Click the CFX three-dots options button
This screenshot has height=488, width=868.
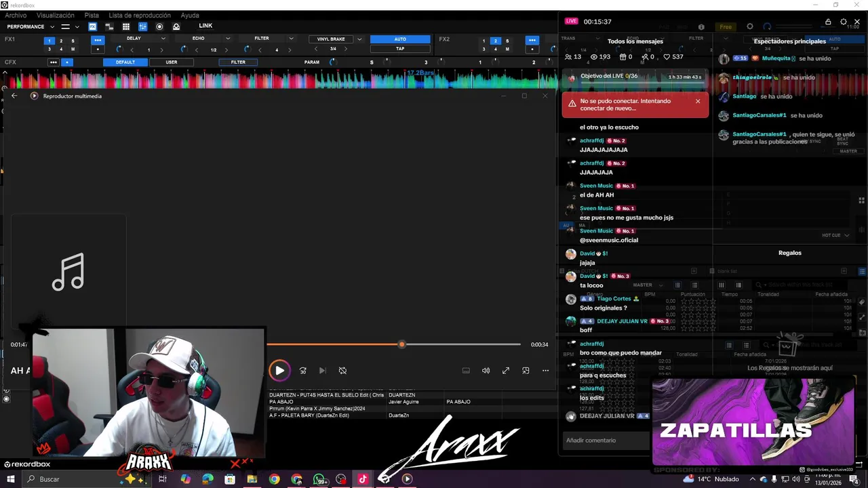pyautogui.click(x=54, y=62)
